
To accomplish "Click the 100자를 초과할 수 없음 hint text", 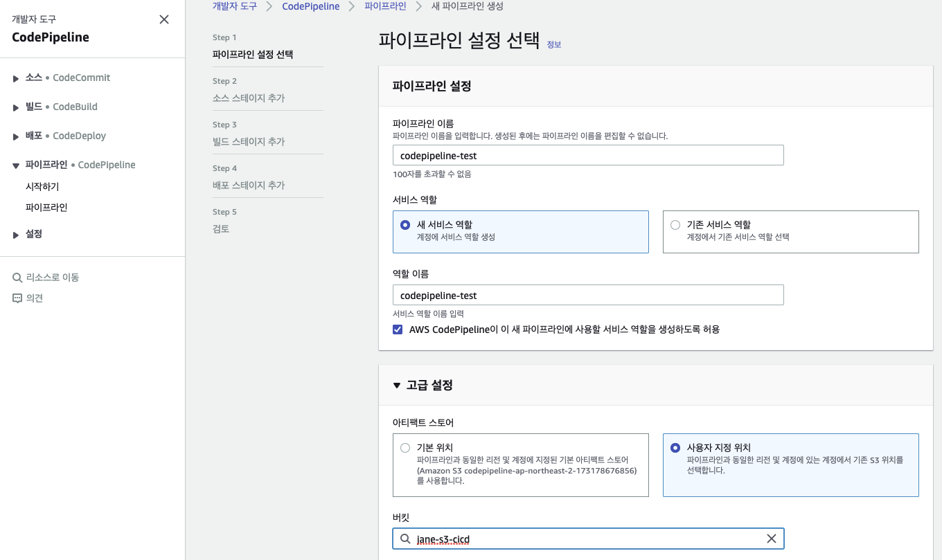I will click(x=432, y=174).
